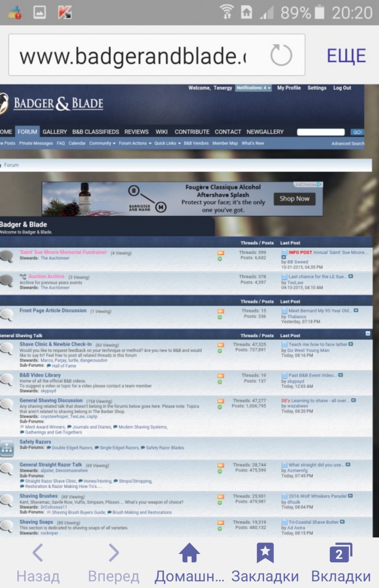
Task: Go forward with the Вперед arrow
Action: point(113,563)
